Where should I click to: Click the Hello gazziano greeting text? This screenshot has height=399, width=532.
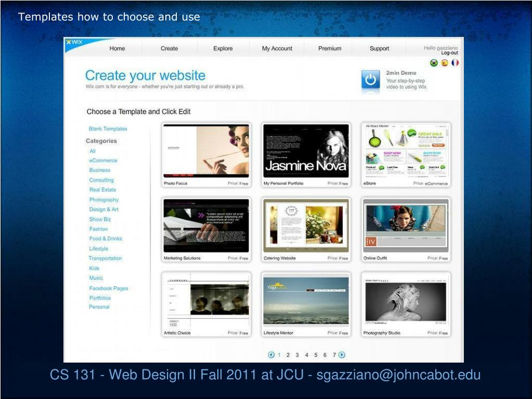pyautogui.click(x=440, y=48)
